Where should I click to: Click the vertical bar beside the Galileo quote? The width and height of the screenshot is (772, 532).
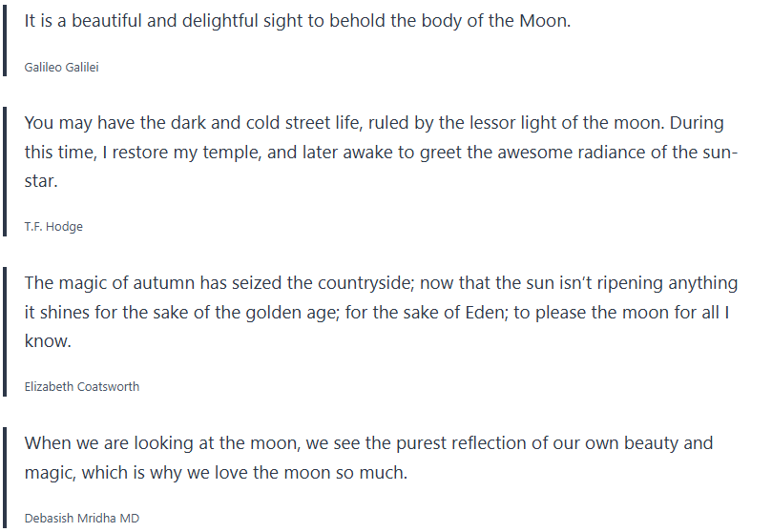pyautogui.click(x=5, y=40)
